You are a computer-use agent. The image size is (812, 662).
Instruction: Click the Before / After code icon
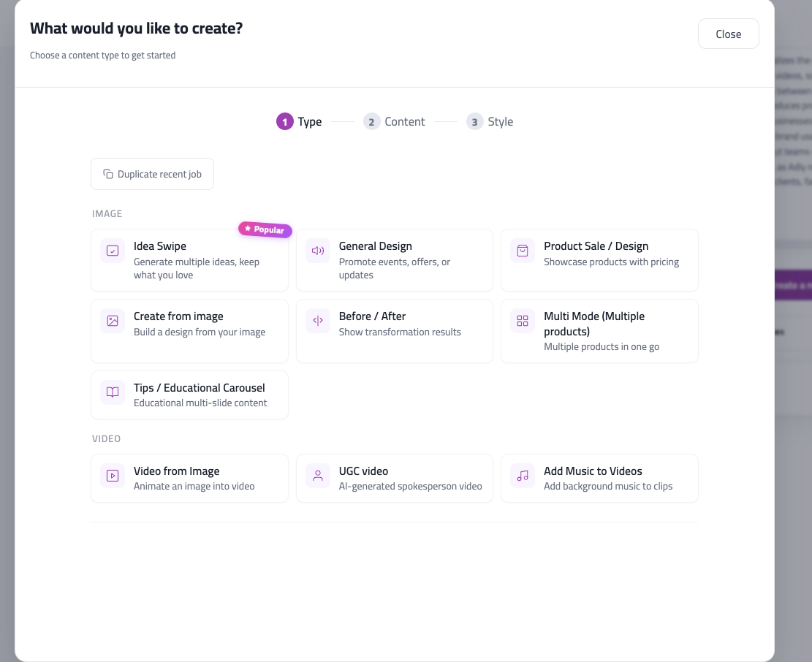click(317, 321)
